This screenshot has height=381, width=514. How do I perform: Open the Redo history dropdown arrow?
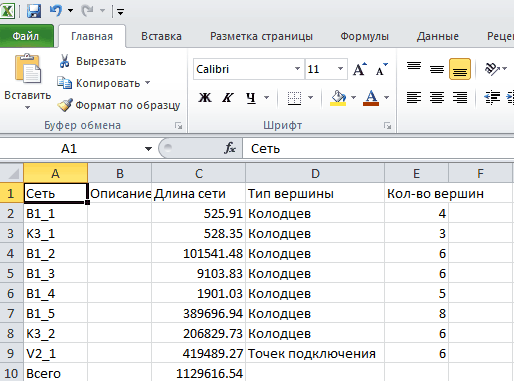102,11
